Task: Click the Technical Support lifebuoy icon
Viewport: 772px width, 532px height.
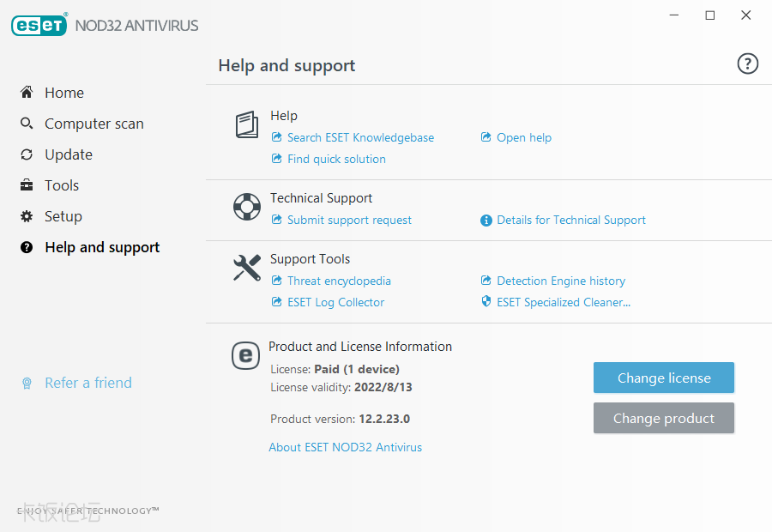Action: (246, 207)
